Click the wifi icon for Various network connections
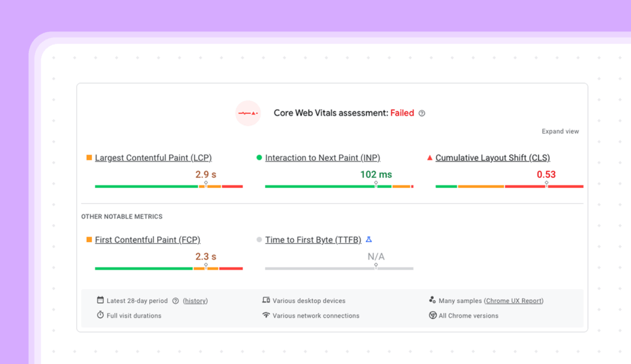 (266, 315)
